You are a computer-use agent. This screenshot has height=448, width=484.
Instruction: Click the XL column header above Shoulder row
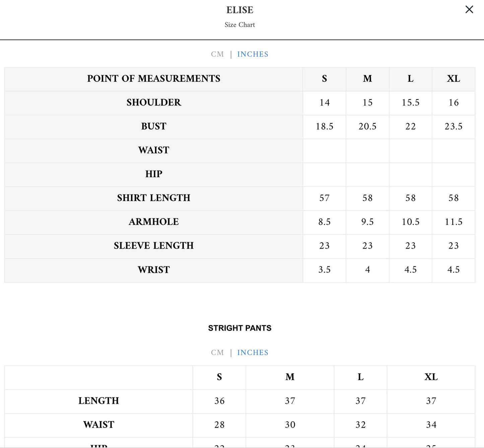pos(453,78)
